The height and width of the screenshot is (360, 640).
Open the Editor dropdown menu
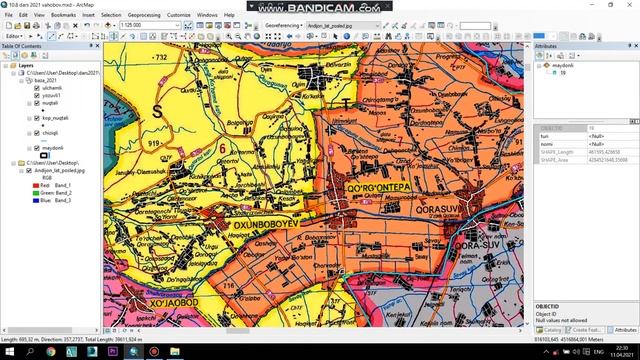click(14, 36)
